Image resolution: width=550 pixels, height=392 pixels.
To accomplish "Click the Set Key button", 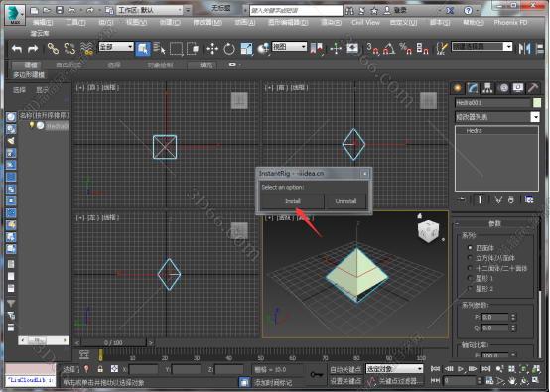I will (x=345, y=381).
